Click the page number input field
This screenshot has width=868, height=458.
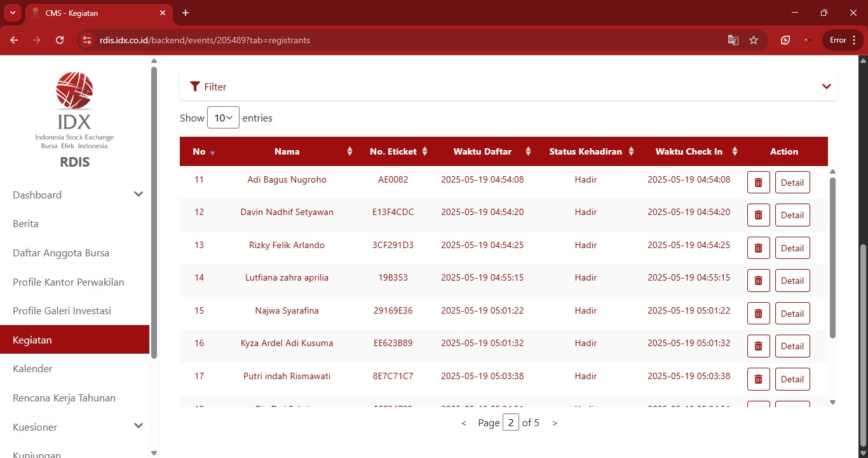click(511, 422)
